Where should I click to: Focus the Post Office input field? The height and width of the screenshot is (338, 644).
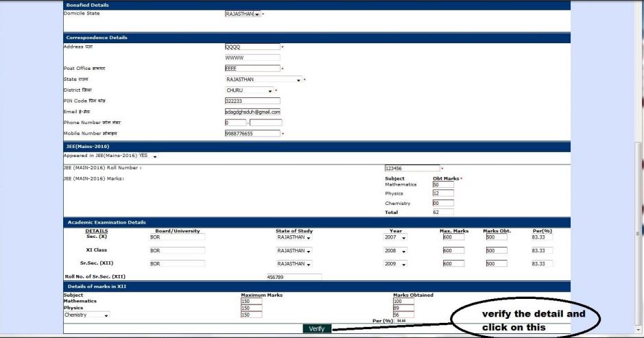point(252,69)
